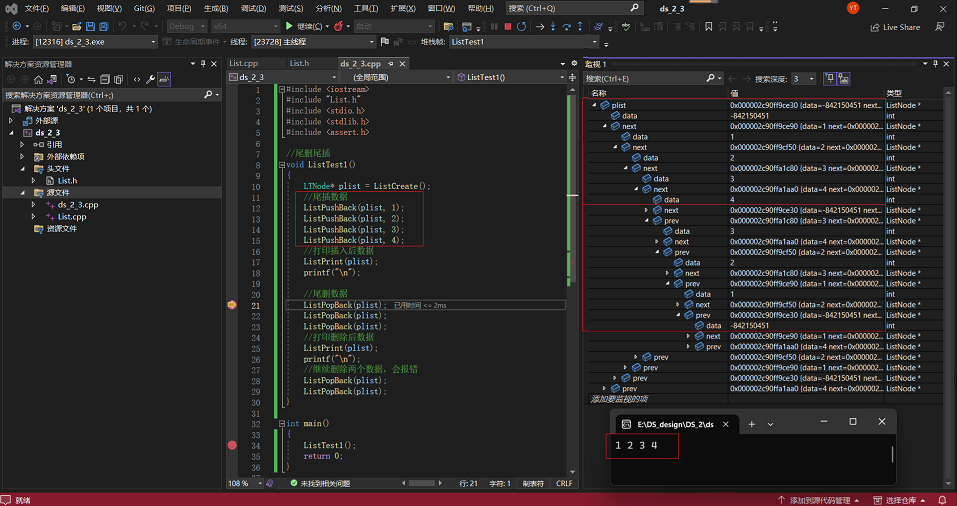Click the Undo icon
957x506 pixels.
pyautogui.click(x=122, y=26)
